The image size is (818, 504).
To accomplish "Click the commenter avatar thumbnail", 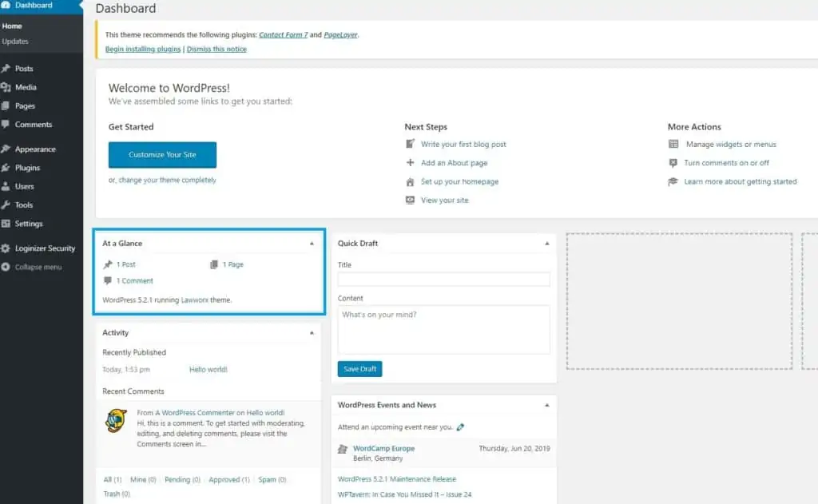I will point(116,420).
